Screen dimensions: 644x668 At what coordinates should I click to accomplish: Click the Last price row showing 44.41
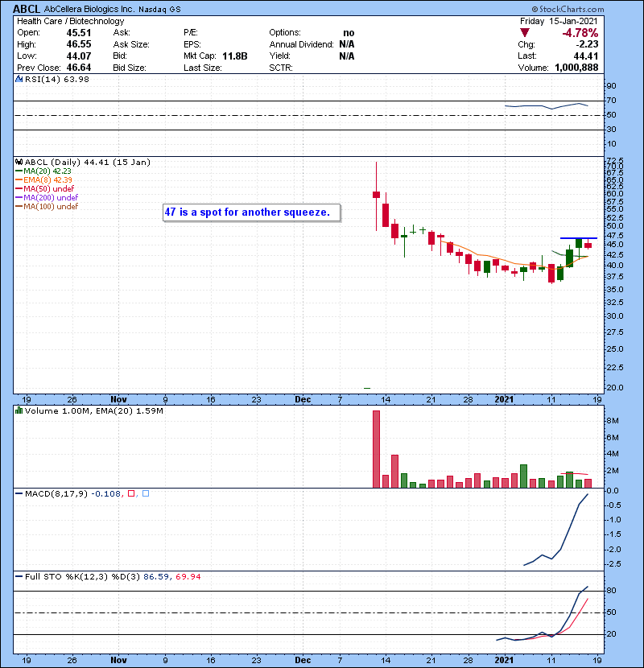click(x=559, y=56)
